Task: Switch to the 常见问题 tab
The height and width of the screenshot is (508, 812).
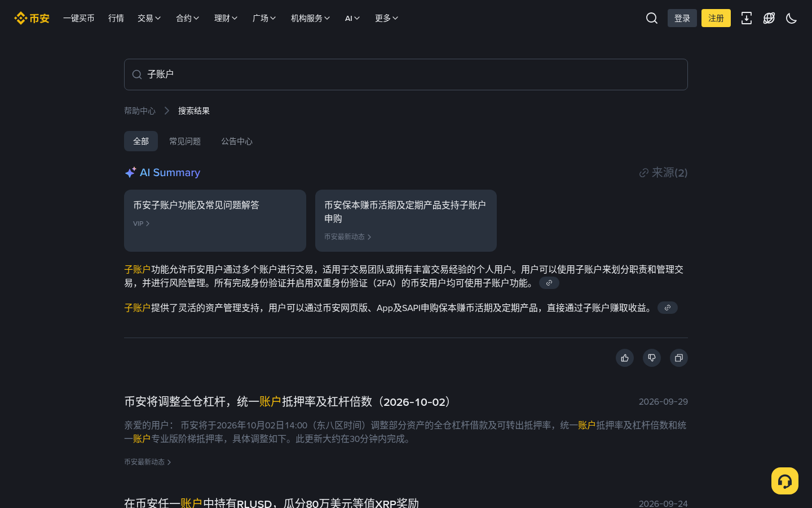Action: 185,141
